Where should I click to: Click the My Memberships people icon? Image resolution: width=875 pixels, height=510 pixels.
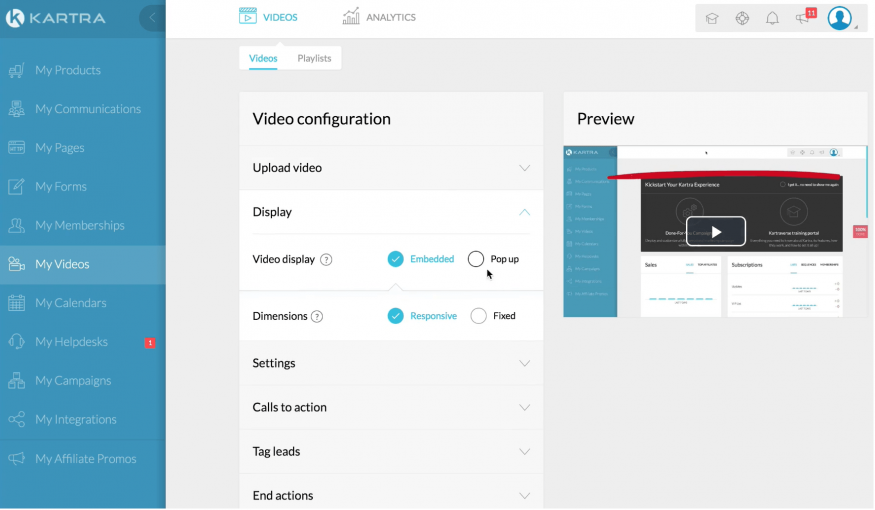tap(16, 225)
